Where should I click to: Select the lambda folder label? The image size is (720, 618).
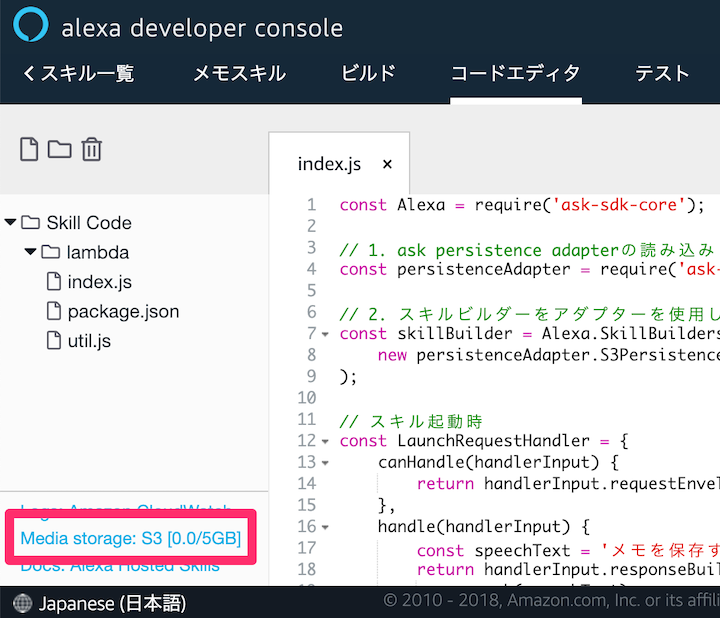tap(97, 253)
